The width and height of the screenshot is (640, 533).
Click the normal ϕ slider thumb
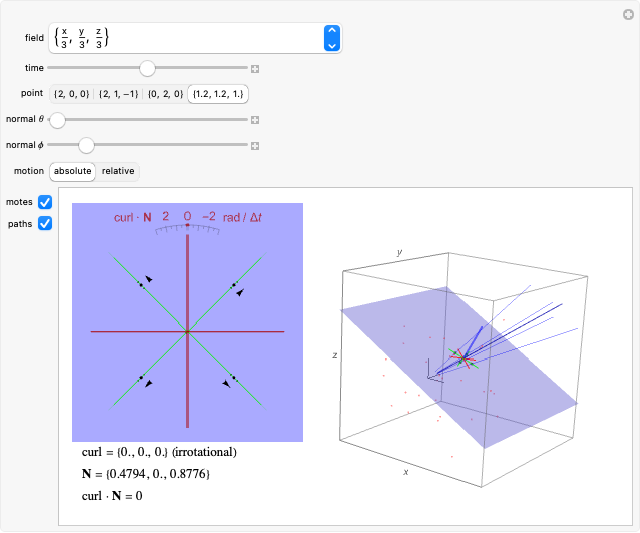[x=85, y=145]
